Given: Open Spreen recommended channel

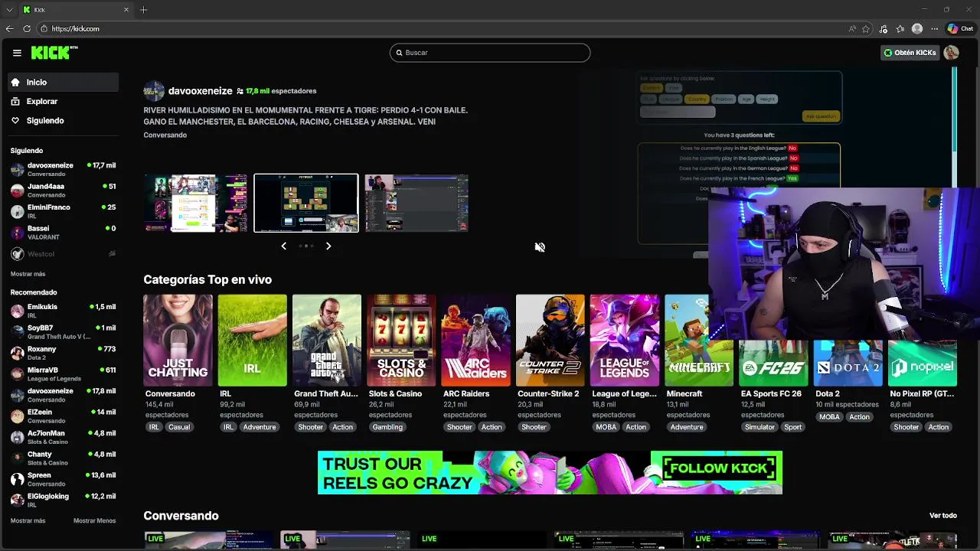Looking at the screenshot, I should point(64,479).
